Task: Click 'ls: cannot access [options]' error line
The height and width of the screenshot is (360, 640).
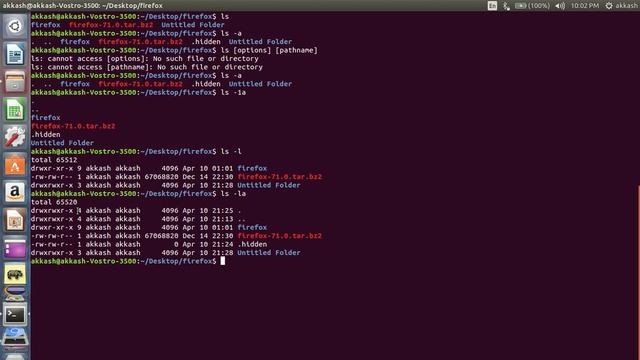Action: [144, 59]
